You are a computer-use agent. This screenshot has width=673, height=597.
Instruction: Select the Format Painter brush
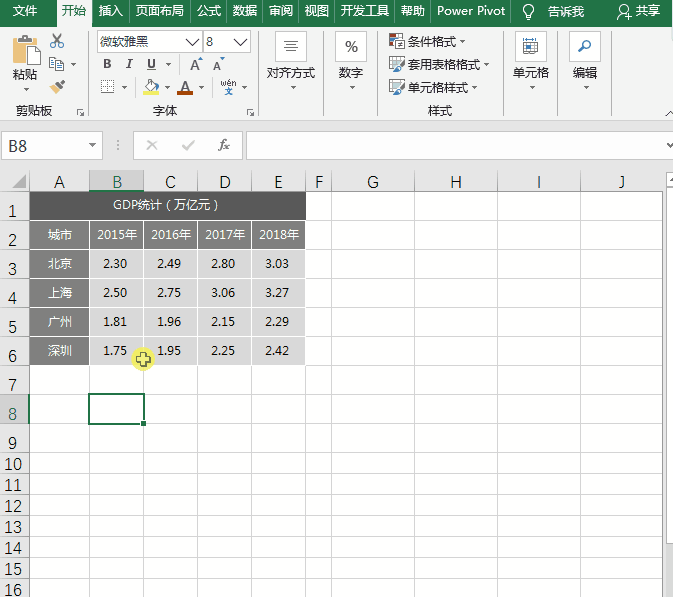(57, 87)
